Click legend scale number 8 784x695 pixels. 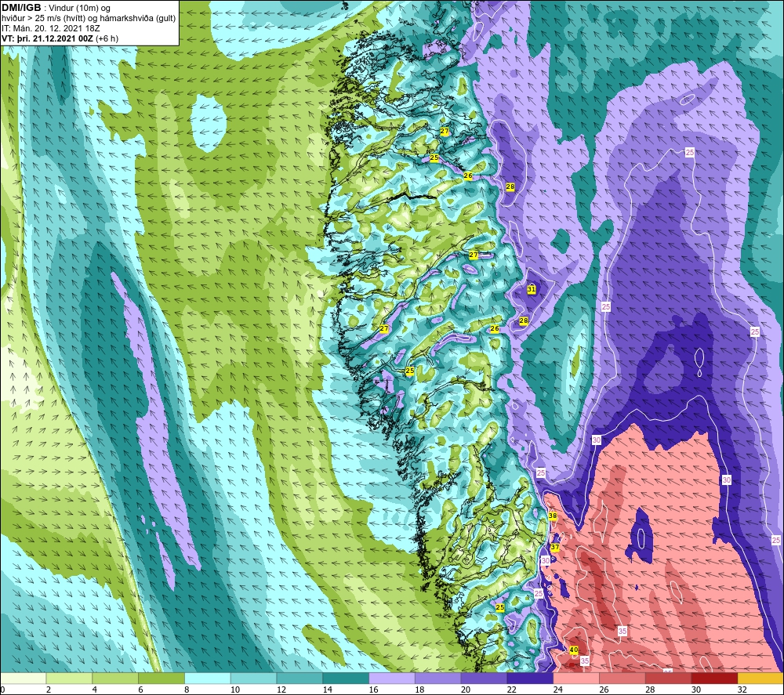tap(187, 690)
